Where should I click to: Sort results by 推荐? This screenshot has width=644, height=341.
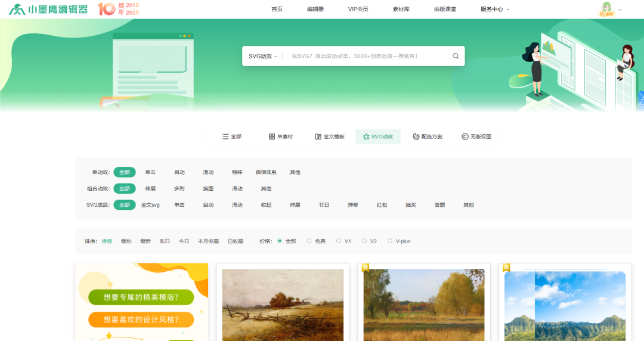point(107,241)
